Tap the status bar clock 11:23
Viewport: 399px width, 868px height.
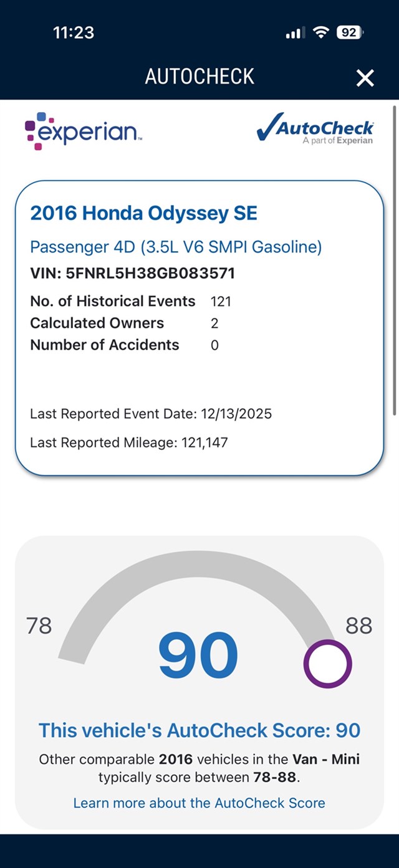click(74, 32)
